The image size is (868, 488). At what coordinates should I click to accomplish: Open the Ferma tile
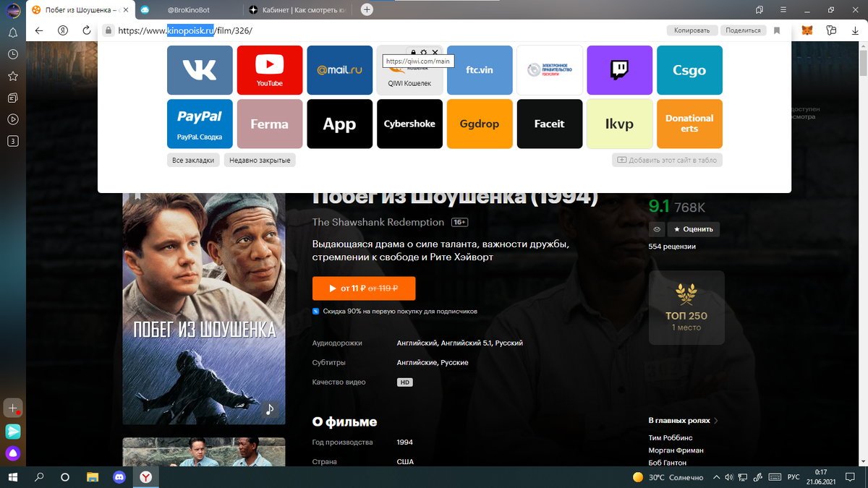coord(270,124)
